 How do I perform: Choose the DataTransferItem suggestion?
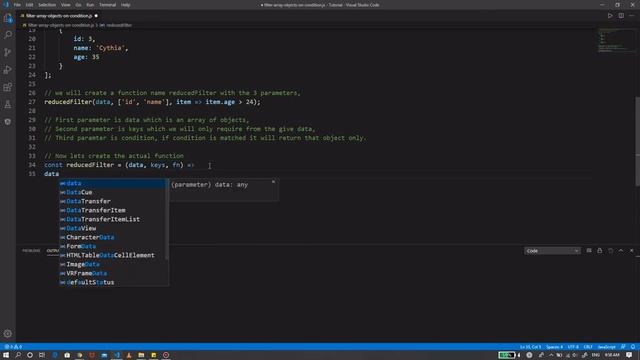(x=113, y=210)
